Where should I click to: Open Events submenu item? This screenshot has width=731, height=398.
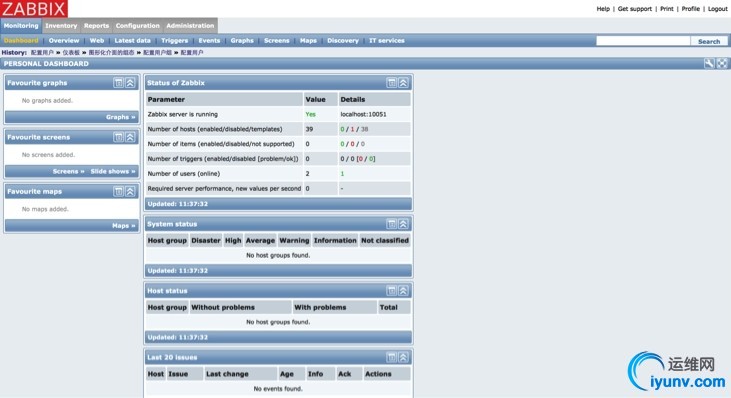click(209, 41)
